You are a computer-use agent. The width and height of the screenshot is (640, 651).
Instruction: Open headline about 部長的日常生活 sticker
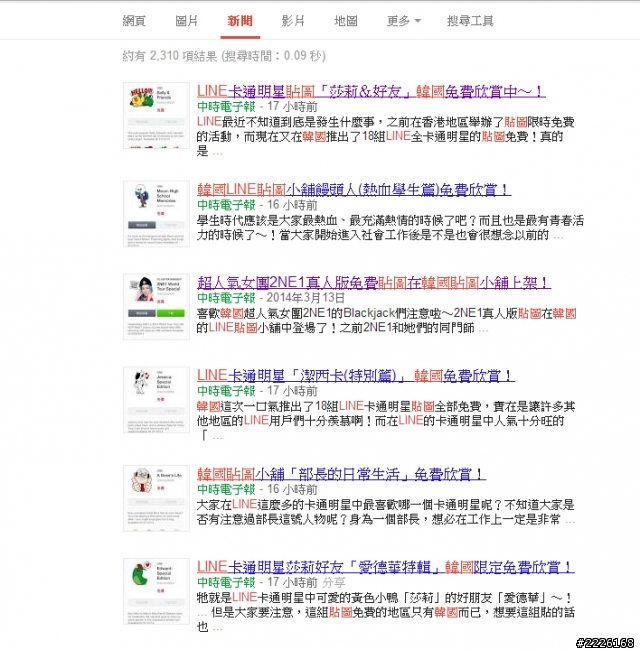coord(341,474)
